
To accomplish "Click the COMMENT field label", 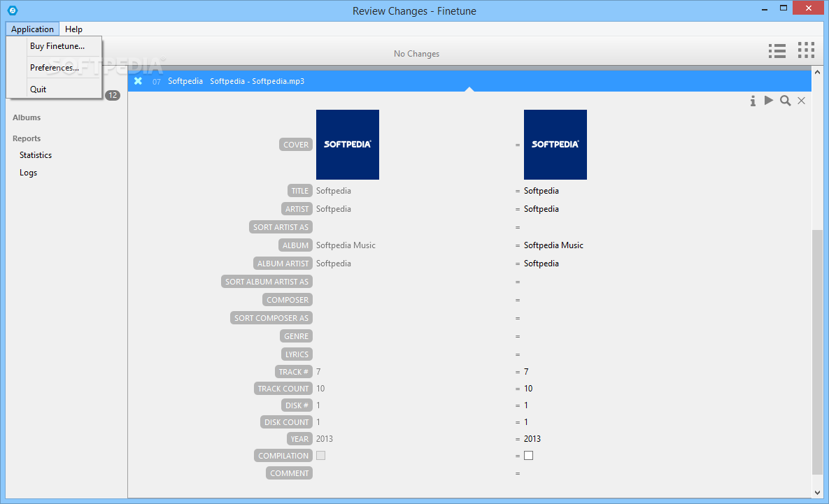I will point(289,473).
